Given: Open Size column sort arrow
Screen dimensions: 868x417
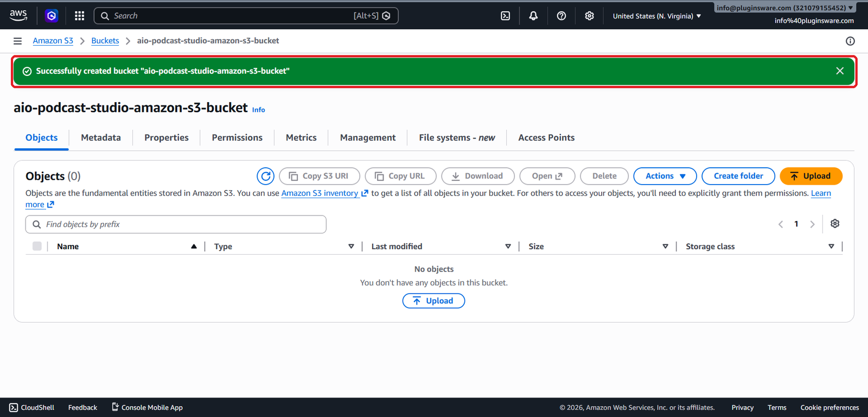Looking at the screenshot, I should pos(665,247).
